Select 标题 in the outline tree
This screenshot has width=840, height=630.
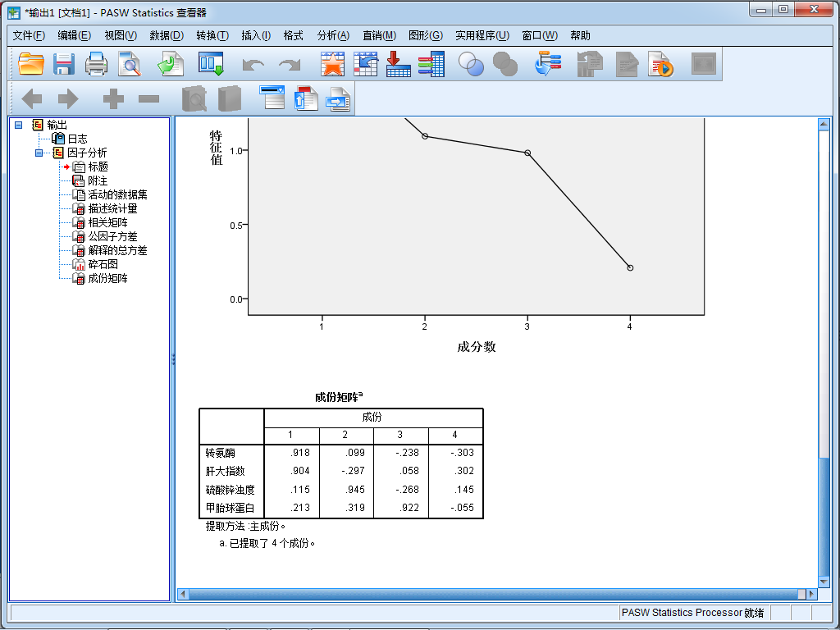coord(98,167)
